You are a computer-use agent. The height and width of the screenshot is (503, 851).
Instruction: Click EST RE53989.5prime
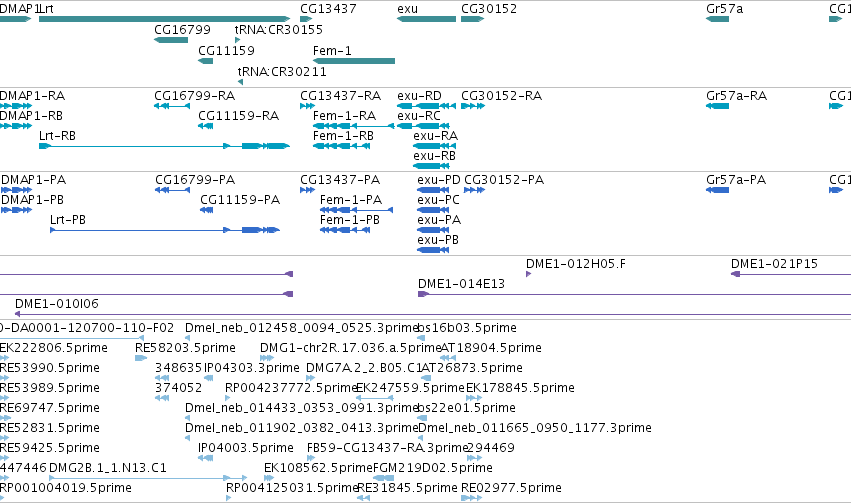click(50, 389)
